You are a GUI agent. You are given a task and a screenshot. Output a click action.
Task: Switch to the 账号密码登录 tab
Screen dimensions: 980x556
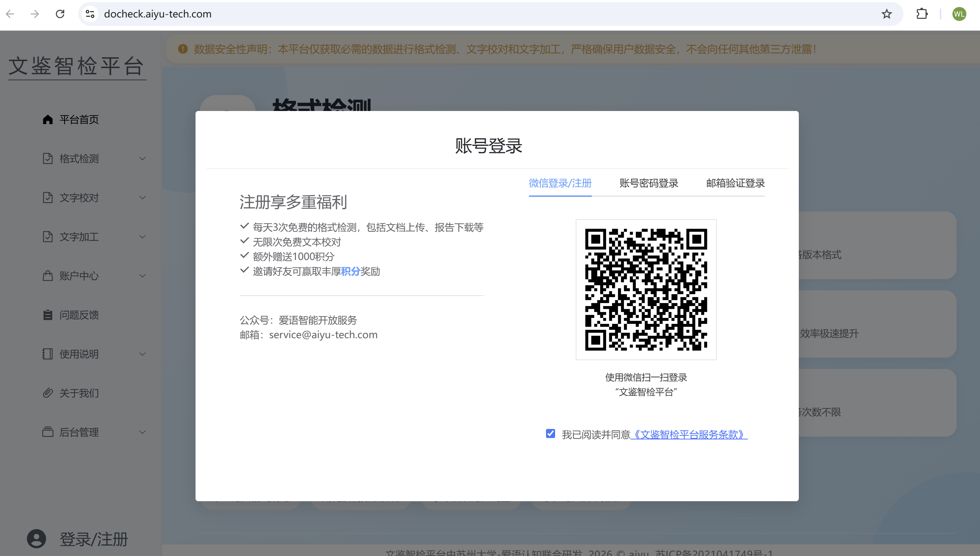pos(648,183)
